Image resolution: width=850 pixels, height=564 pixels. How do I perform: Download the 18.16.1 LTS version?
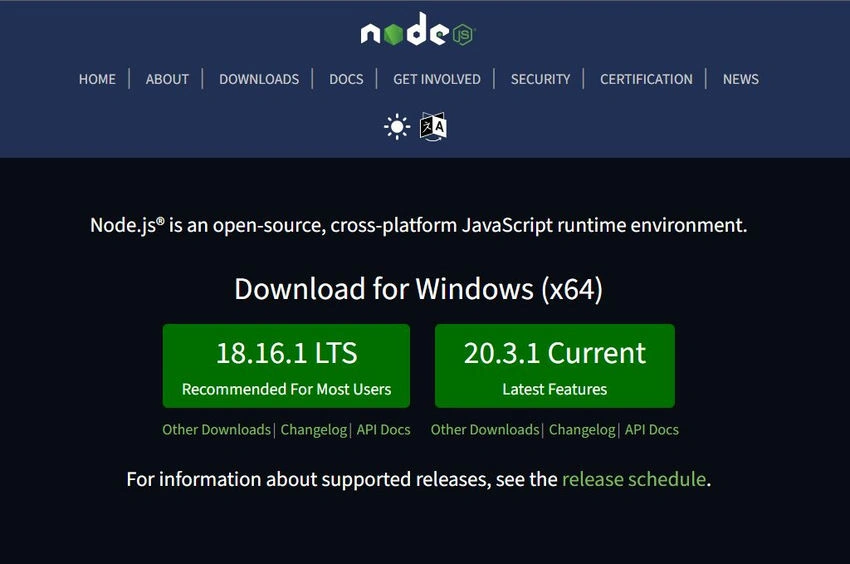coord(286,366)
